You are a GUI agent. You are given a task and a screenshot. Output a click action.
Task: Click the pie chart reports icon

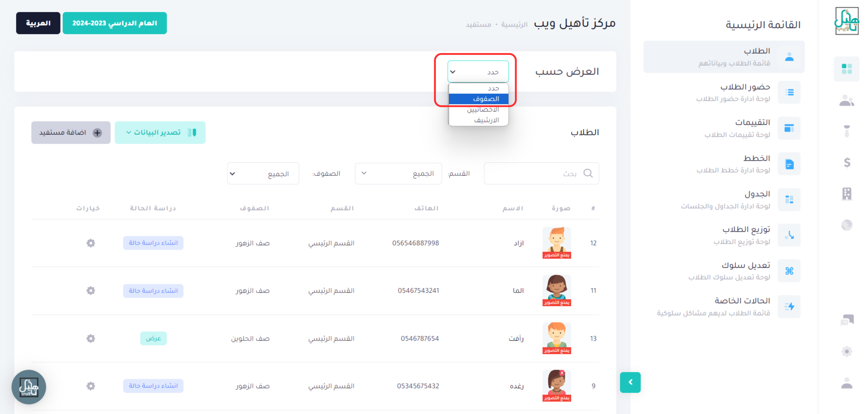point(847,225)
